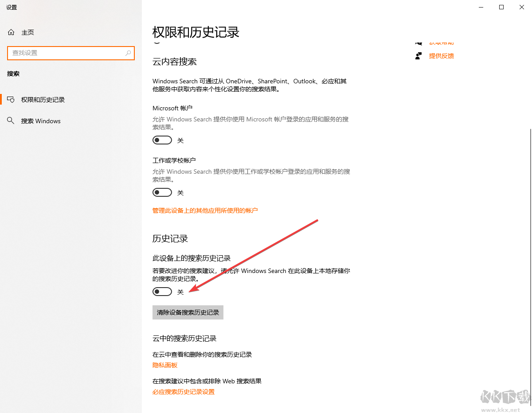The height and width of the screenshot is (413, 532).
Task: Enable the Microsoft 帐户 search toggle
Action: point(162,140)
